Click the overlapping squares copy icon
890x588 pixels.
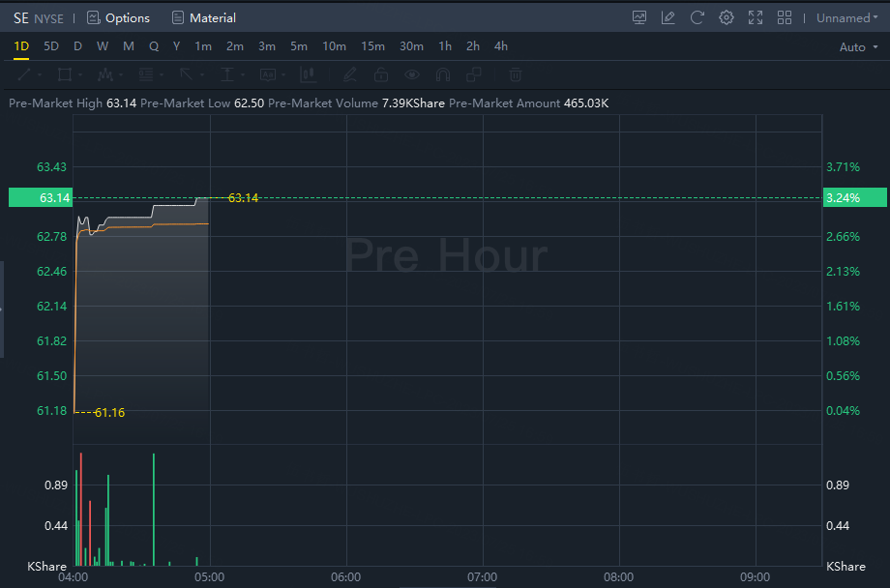[473, 74]
